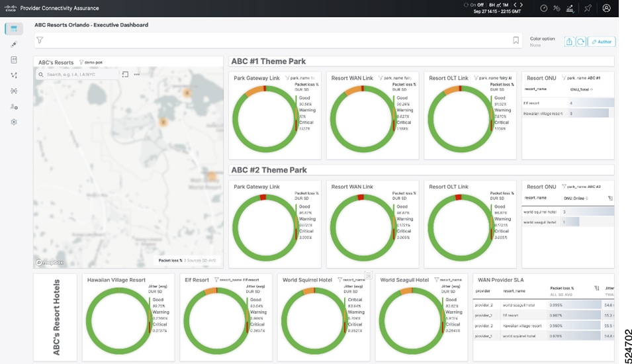Click the Author edit button

pos(602,42)
